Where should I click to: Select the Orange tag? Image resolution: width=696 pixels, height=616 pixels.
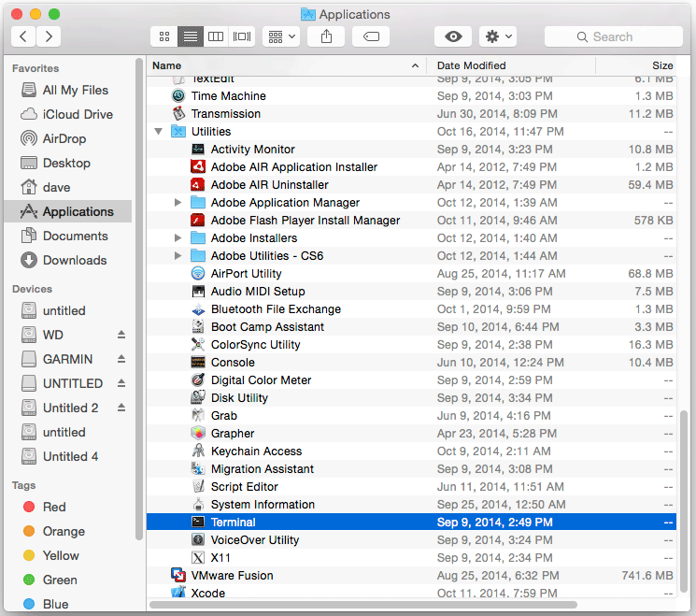click(x=68, y=531)
